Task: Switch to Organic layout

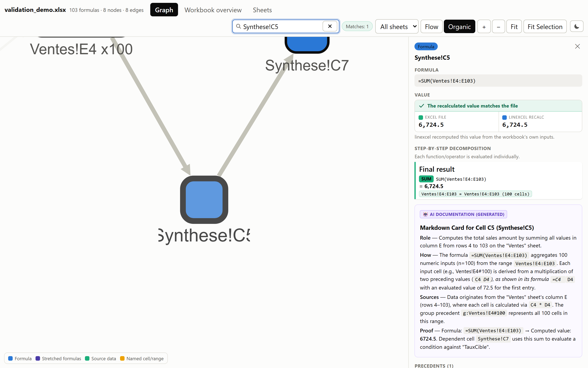Action: coord(459,26)
